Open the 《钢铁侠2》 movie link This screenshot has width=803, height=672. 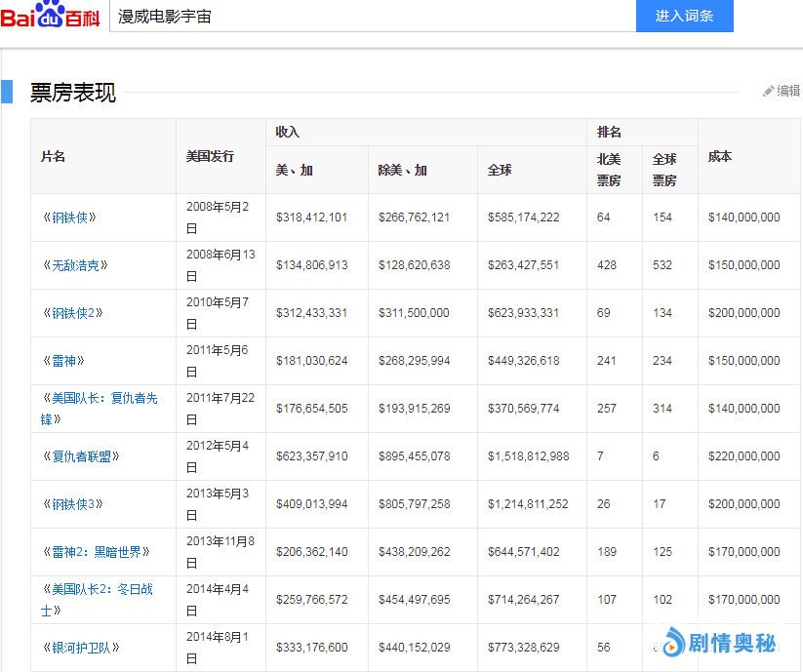(72, 313)
